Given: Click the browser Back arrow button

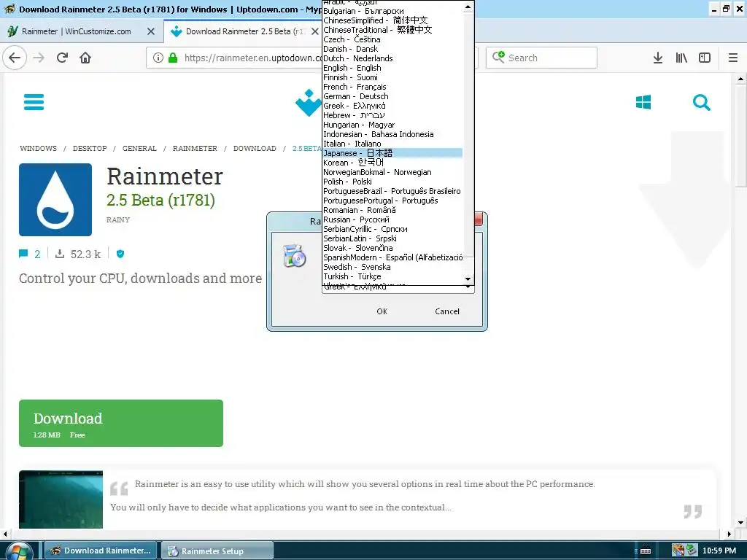Looking at the screenshot, I should point(15,58).
